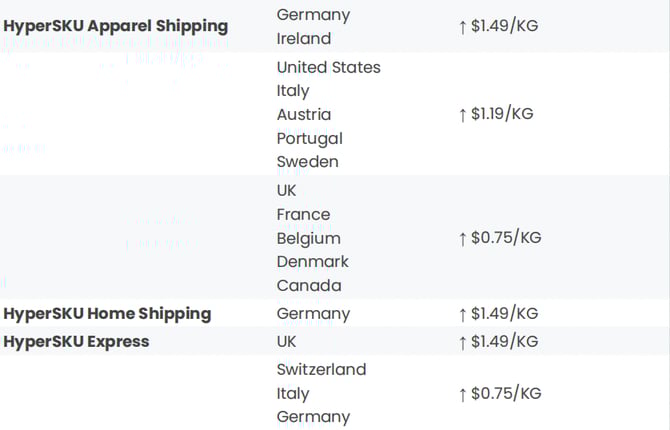Select Switzerland in the last group

321,370
